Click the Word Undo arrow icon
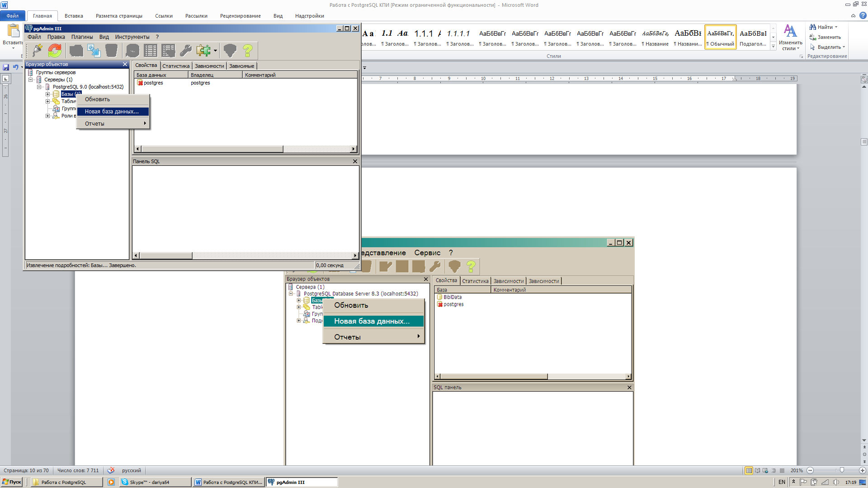868x488 pixels. pyautogui.click(x=16, y=67)
